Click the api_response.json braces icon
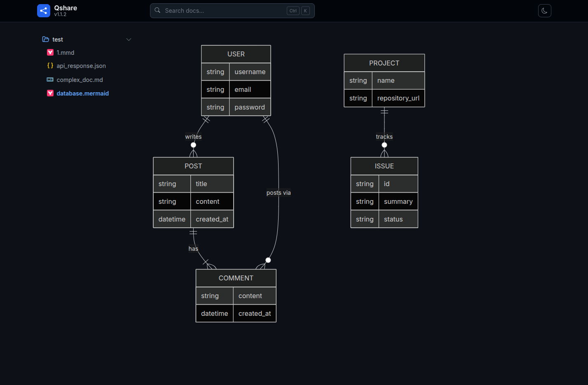Viewport: 588px width, 385px height. pyautogui.click(x=50, y=65)
